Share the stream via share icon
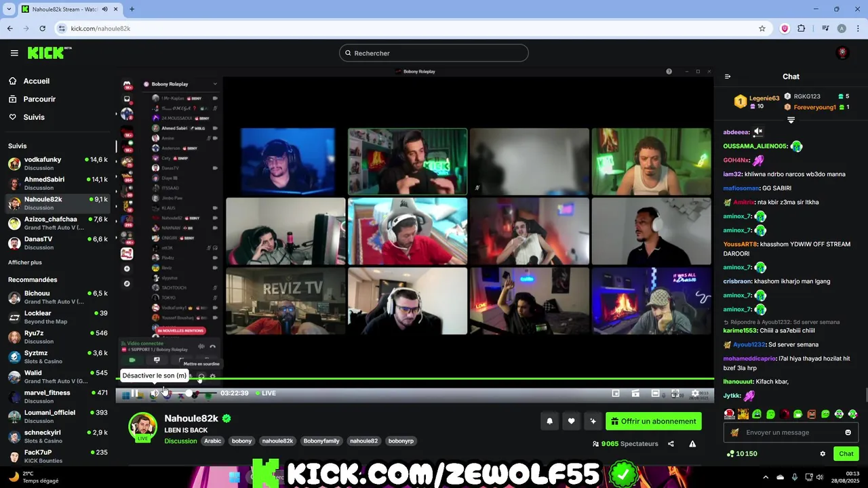The height and width of the screenshot is (488, 868). pos(671,444)
